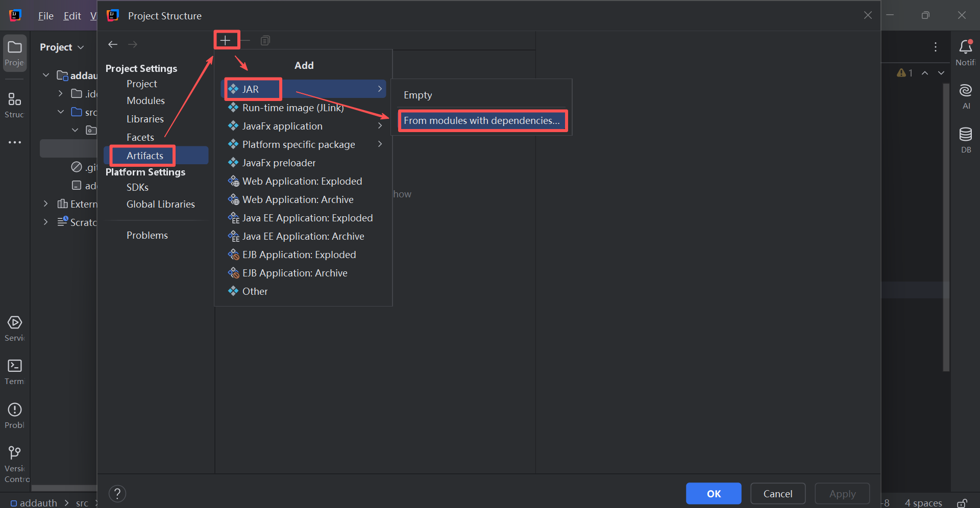Open the Structure tool window
980x508 pixels.
(x=15, y=99)
